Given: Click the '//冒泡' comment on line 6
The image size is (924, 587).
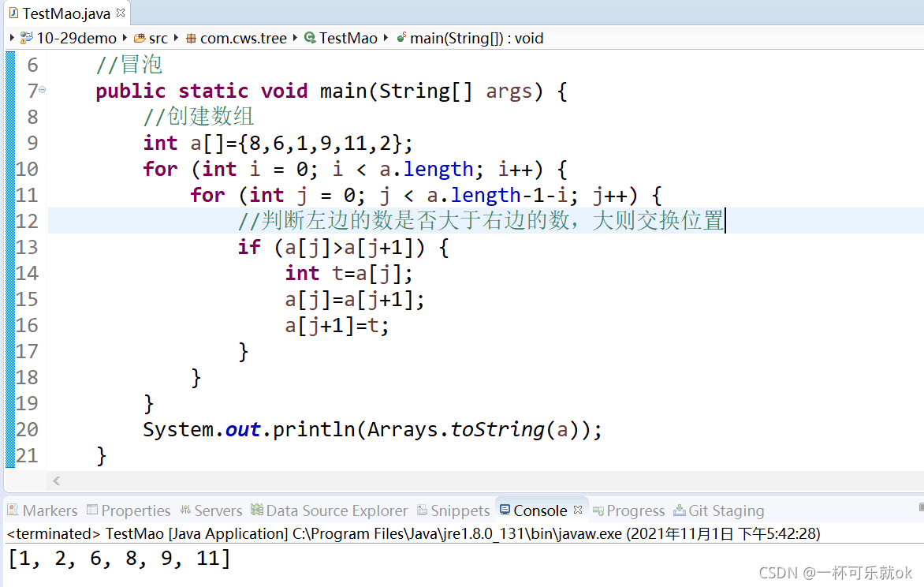Looking at the screenshot, I should coord(129,65).
